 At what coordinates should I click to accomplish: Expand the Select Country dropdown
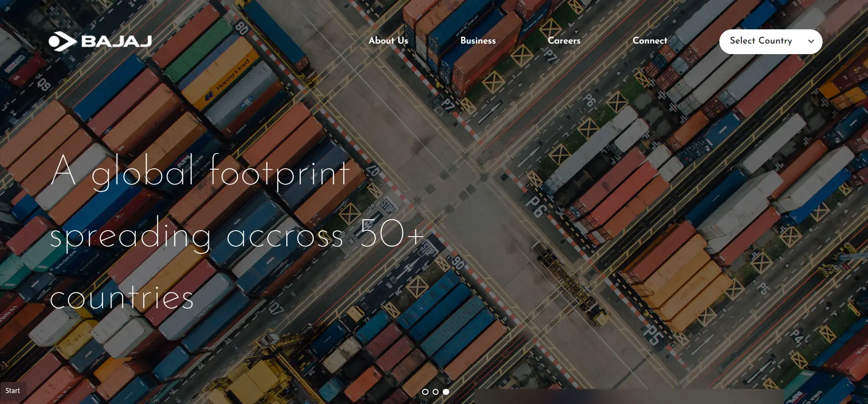[x=771, y=42]
